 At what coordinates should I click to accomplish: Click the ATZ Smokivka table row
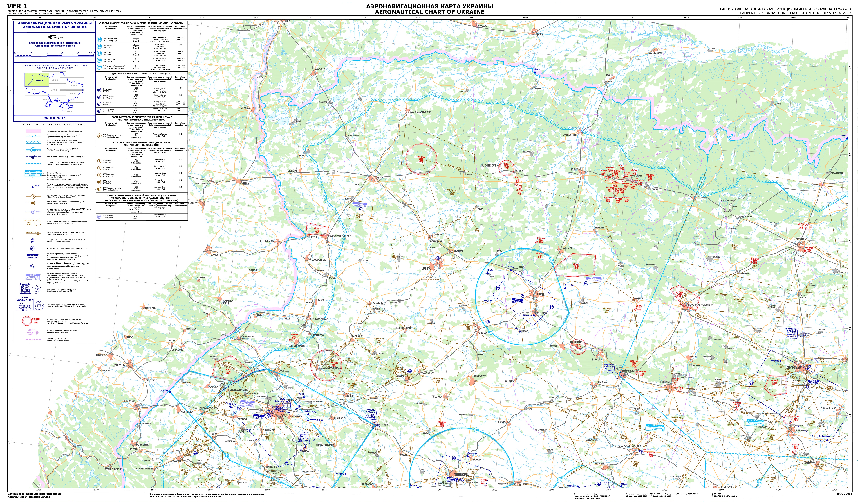tap(142, 217)
